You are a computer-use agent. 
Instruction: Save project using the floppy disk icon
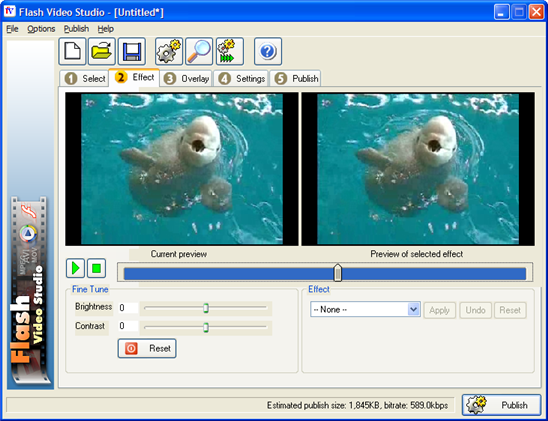132,52
